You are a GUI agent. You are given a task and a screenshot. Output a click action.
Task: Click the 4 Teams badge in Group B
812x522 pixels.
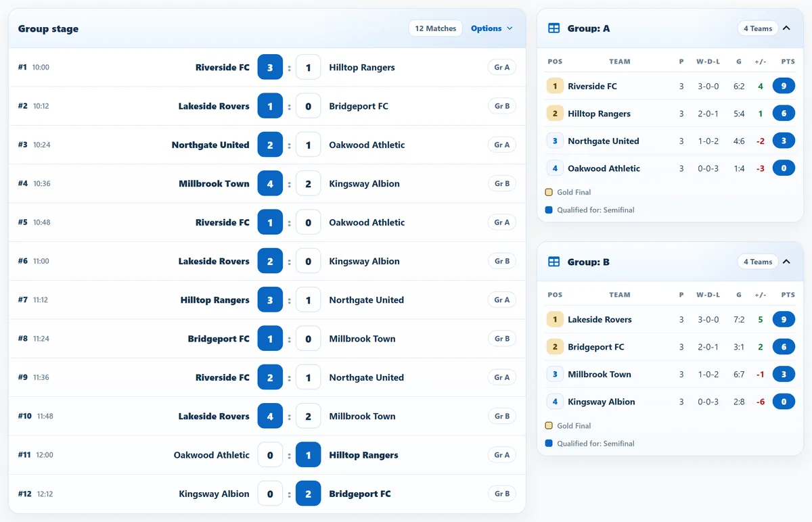click(x=758, y=262)
